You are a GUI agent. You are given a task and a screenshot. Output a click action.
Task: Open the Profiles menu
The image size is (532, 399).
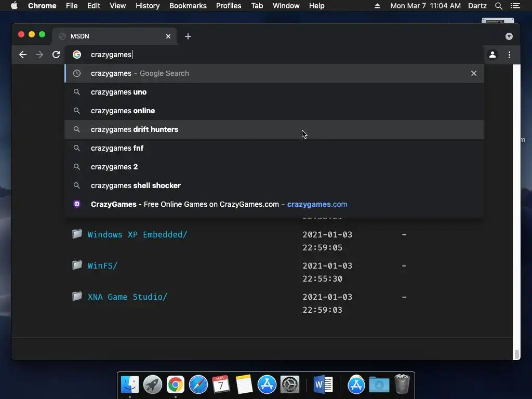(229, 6)
